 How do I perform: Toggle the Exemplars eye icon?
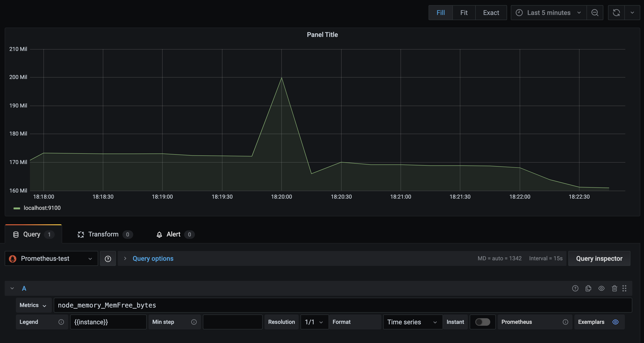coord(615,322)
